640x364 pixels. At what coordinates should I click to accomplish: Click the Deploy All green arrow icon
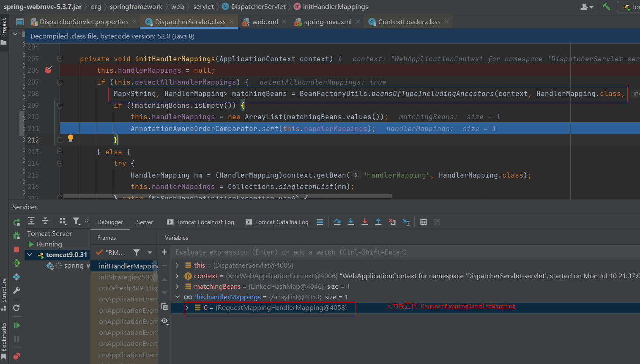[x=16, y=263]
